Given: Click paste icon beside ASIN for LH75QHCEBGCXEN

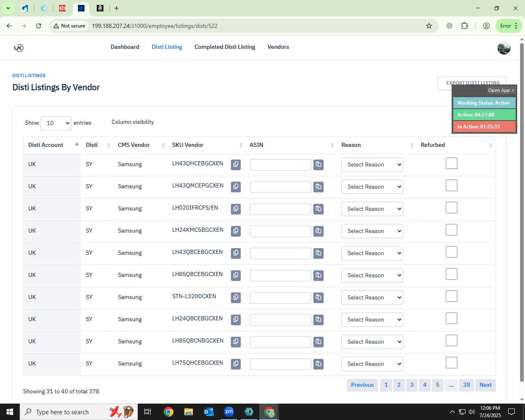Looking at the screenshot, I should (318, 364).
